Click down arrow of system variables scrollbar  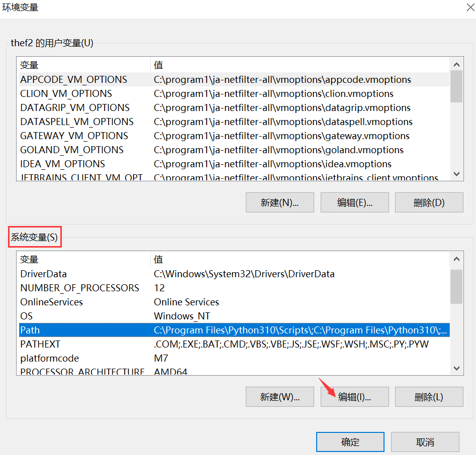(456, 368)
